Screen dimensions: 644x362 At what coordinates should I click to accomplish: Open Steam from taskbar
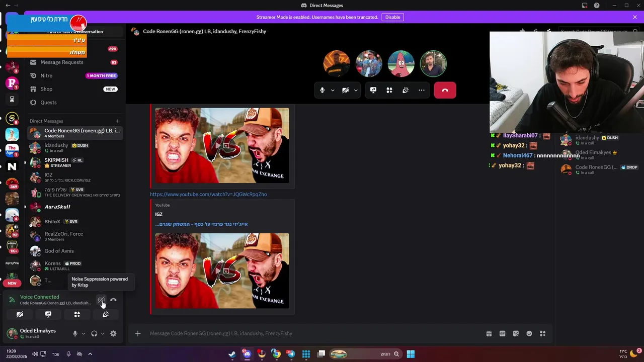point(232,354)
